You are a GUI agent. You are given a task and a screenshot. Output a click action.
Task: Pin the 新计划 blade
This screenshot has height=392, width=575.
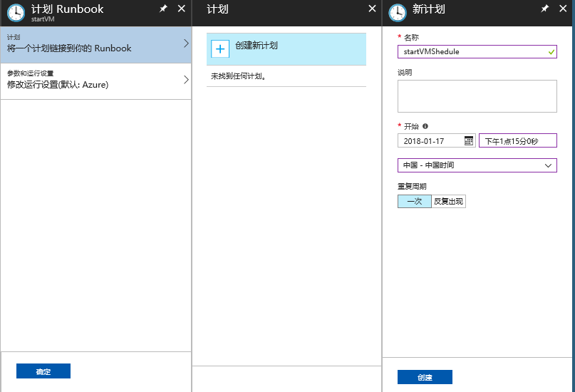coord(545,9)
